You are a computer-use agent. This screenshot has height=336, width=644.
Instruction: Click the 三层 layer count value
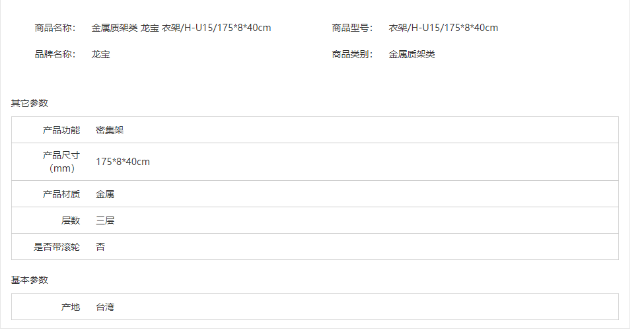click(105, 220)
